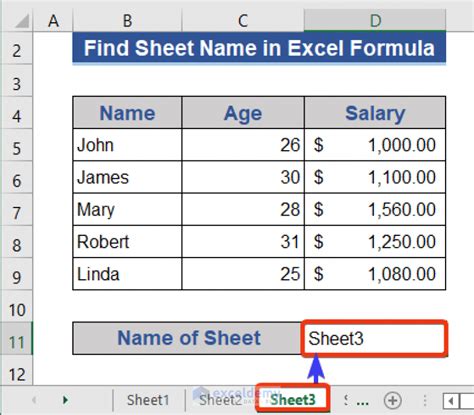The width and height of the screenshot is (474, 415).
Task: Click the 'Age' header cell
Action: pyautogui.click(x=243, y=113)
